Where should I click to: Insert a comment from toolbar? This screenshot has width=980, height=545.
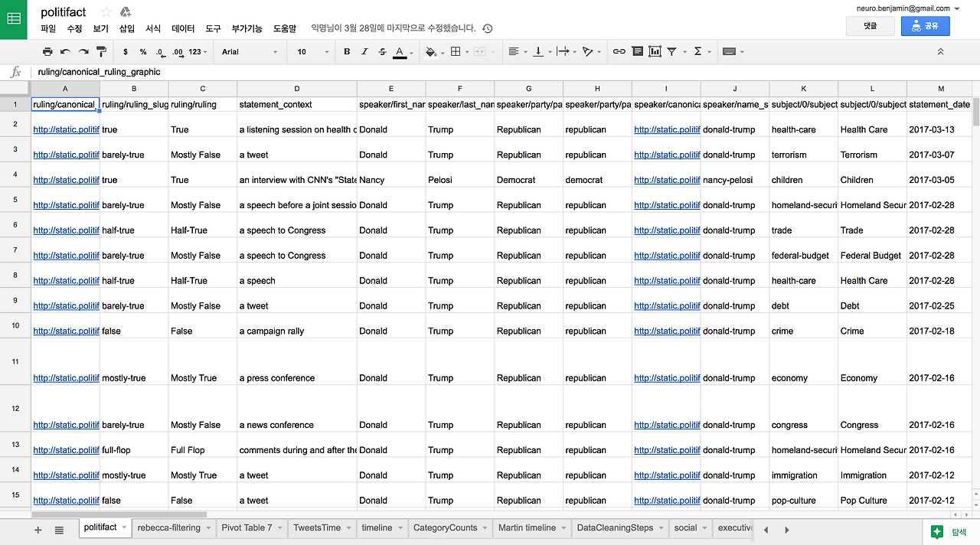pyautogui.click(x=637, y=51)
